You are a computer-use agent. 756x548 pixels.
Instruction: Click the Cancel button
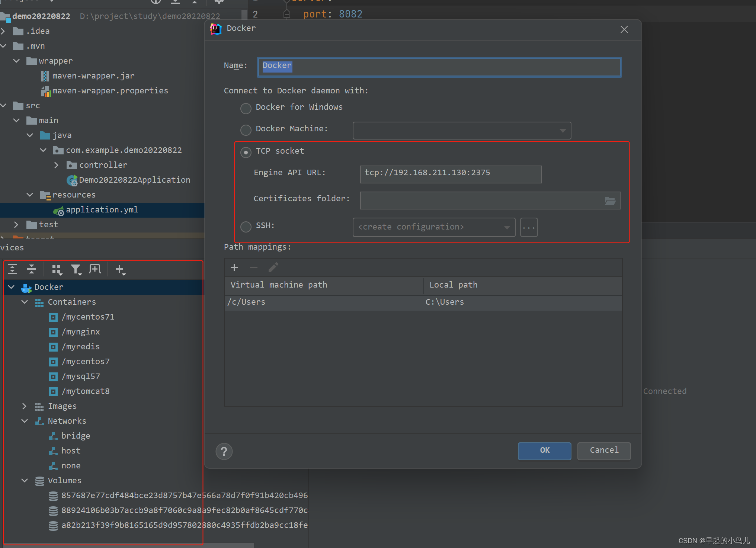coord(603,451)
